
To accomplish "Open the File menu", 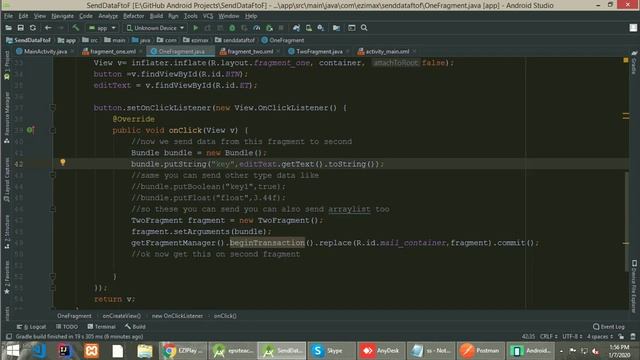I will click(x=9, y=16).
